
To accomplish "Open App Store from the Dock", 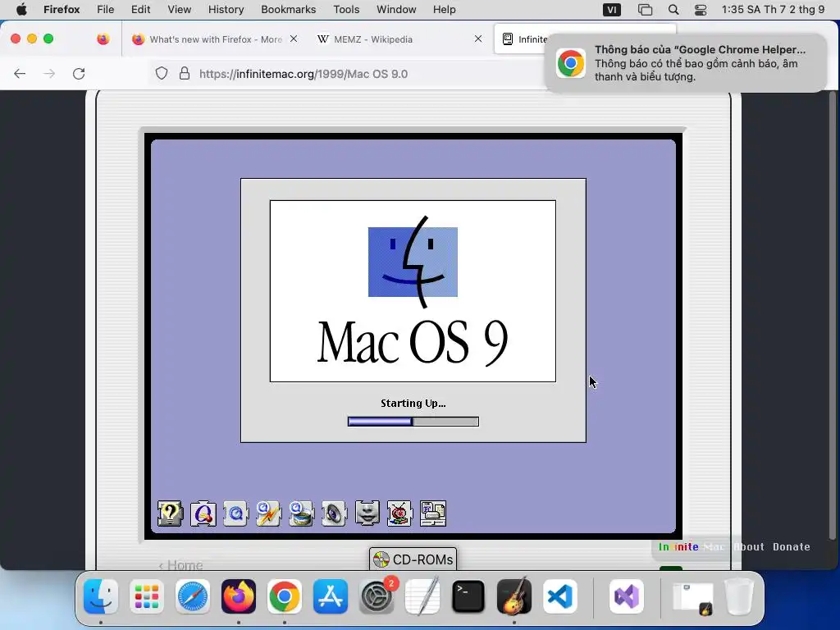I will coord(331,596).
